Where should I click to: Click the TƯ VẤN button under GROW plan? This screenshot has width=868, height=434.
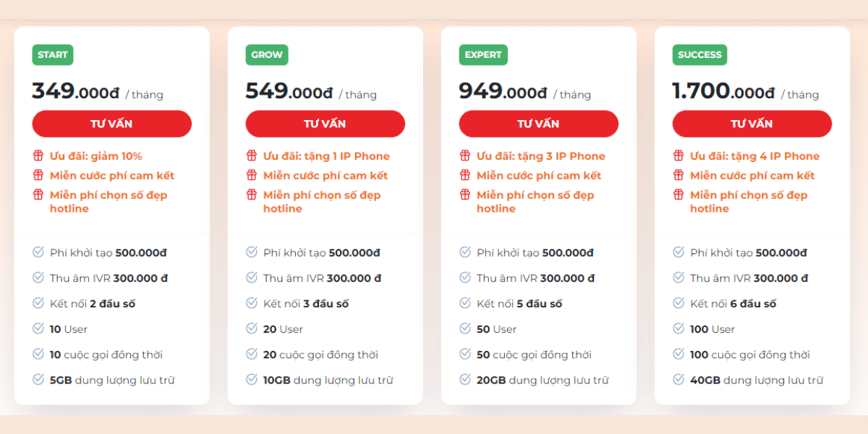[325, 124]
